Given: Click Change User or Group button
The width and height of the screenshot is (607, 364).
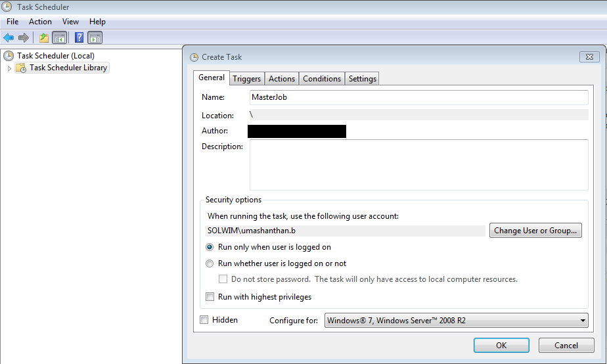Looking at the screenshot, I should [535, 231].
